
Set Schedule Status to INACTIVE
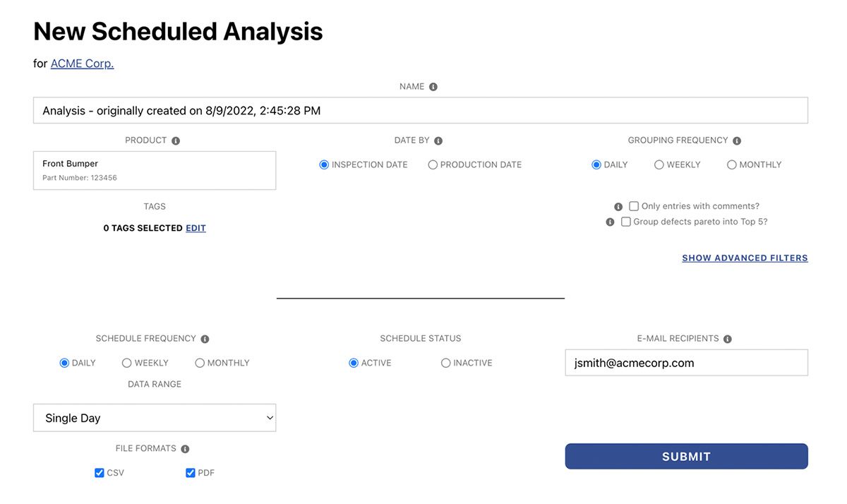pos(445,363)
